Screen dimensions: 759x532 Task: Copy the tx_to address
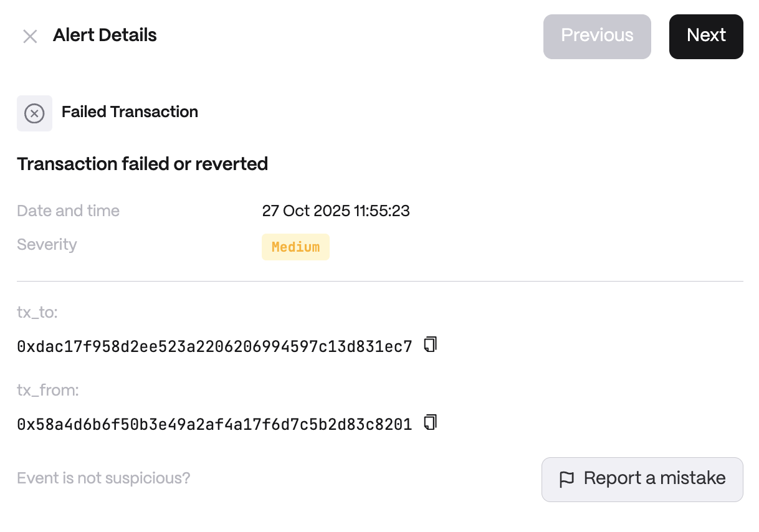click(x=431, y=344)
